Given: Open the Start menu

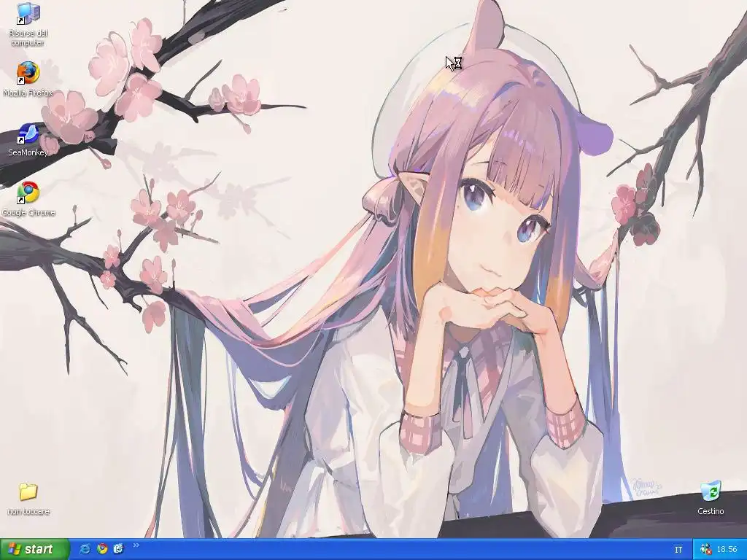Looking at the screenshot, I should 35,549.
